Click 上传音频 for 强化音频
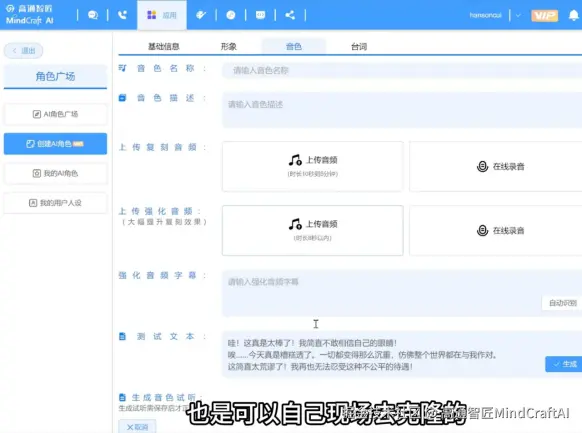Image resolution: width=582 pixels, height=433 pixels. tap(313, 230)
